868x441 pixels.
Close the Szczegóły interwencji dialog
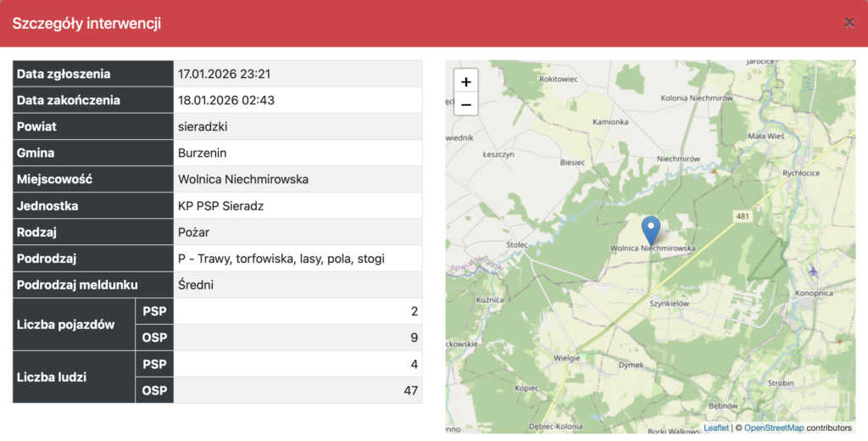pos(849,23)
